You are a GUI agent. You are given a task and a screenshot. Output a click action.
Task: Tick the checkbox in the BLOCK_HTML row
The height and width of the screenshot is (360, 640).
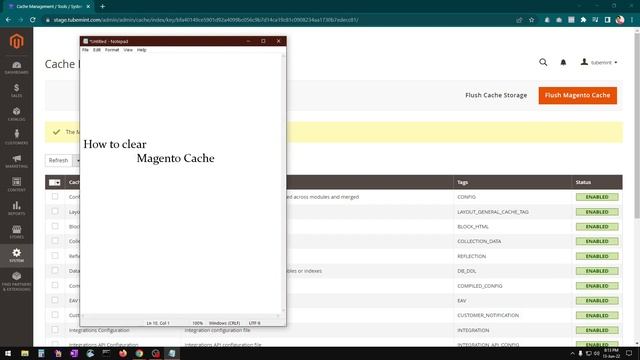pos(55,226)
